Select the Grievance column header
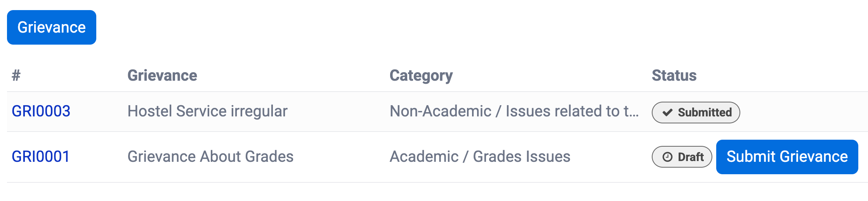Screen dimensions: 868x201 [x=162, y=75]
